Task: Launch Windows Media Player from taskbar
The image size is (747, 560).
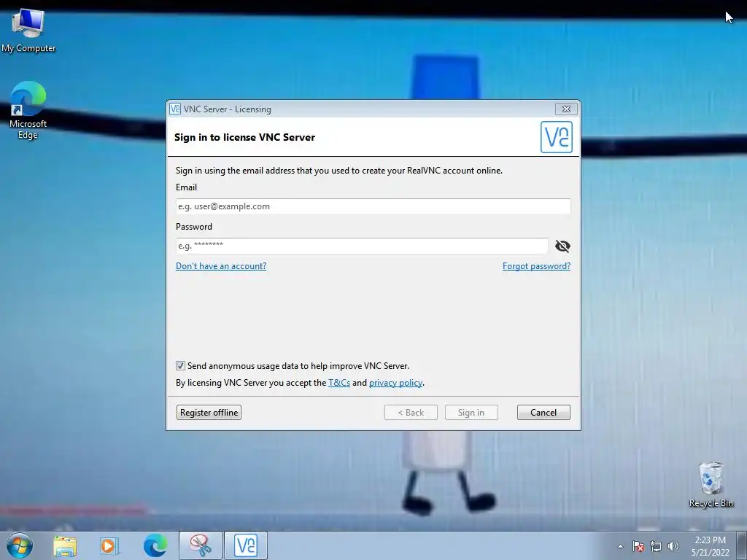Action: [x=109, y=545]
